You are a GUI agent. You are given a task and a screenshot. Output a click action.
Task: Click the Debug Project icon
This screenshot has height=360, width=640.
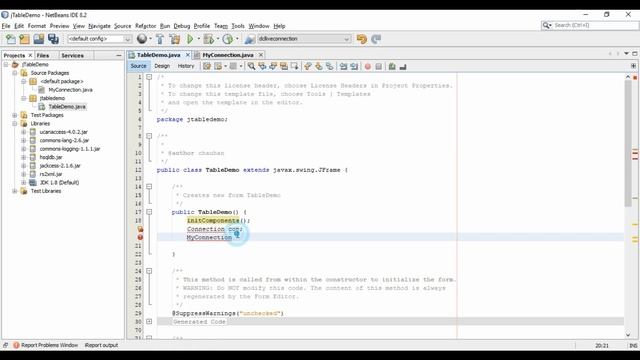209,39
